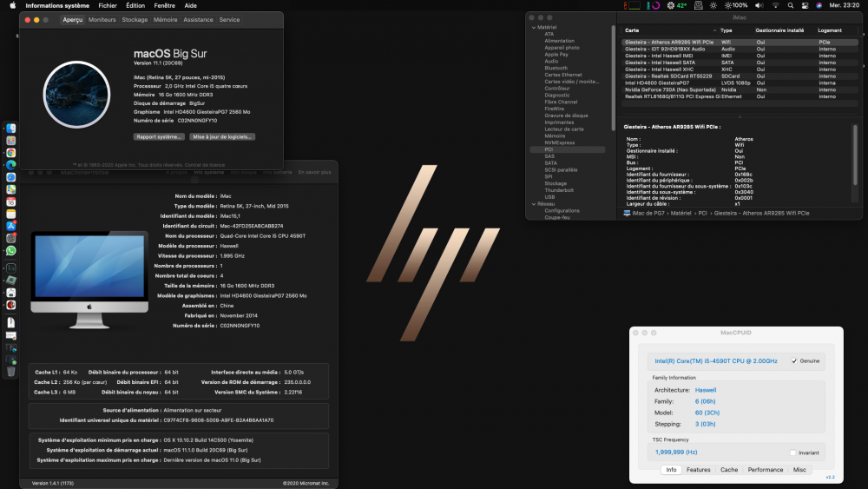Open Finder from the dock
This screenshot has height=489, width=868.
[x=10, y=129]
